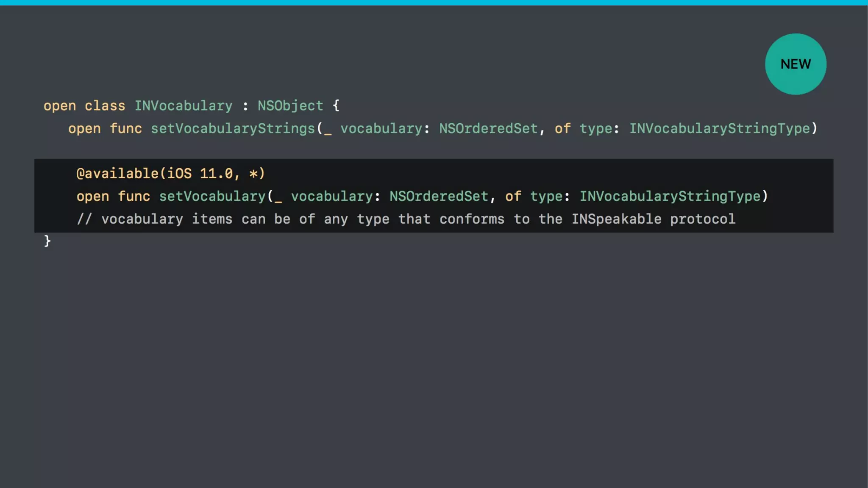The image size is (868, 488).
Task: Click the word protocol ending the comment
Action: pyautogui.click(x=702, y=219)
